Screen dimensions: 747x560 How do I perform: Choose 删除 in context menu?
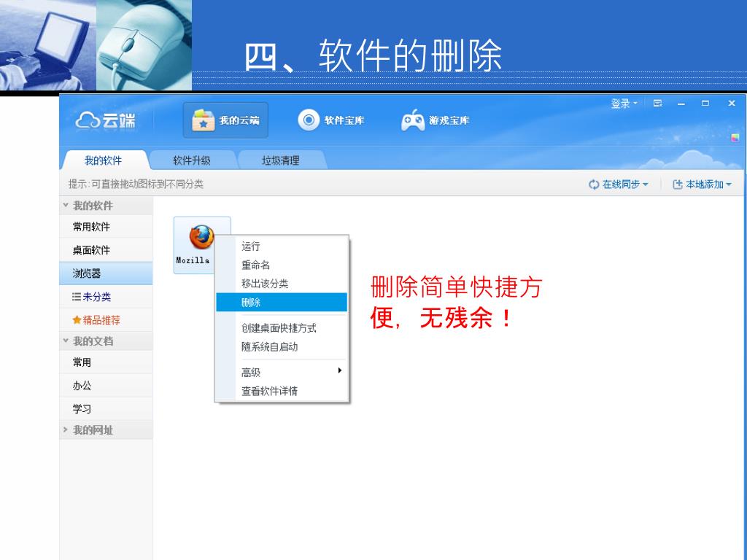point(282,303)
